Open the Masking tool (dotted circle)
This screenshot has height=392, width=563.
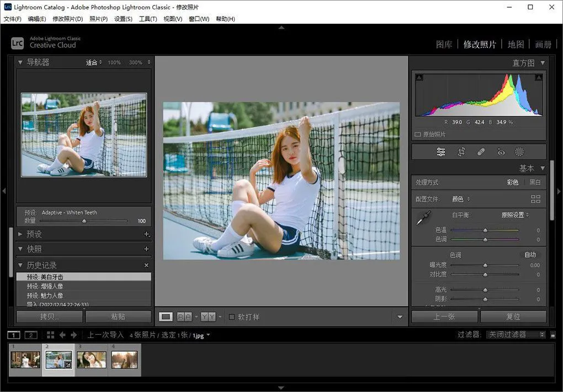pos(519,152)
